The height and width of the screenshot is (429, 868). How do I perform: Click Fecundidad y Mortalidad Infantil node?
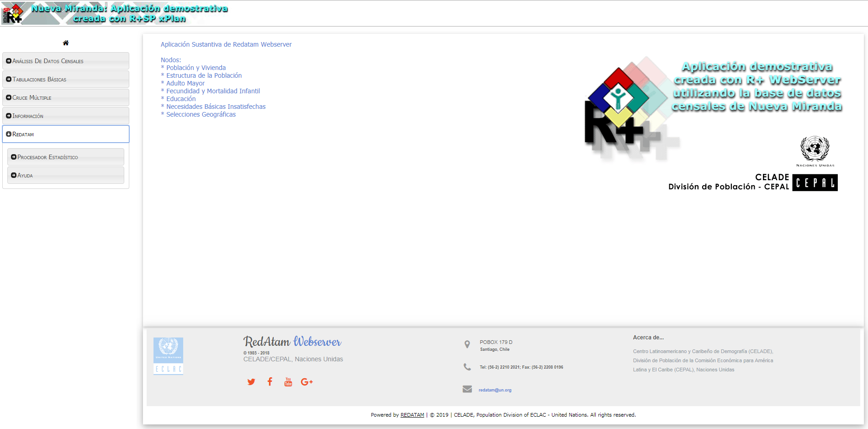213,91
